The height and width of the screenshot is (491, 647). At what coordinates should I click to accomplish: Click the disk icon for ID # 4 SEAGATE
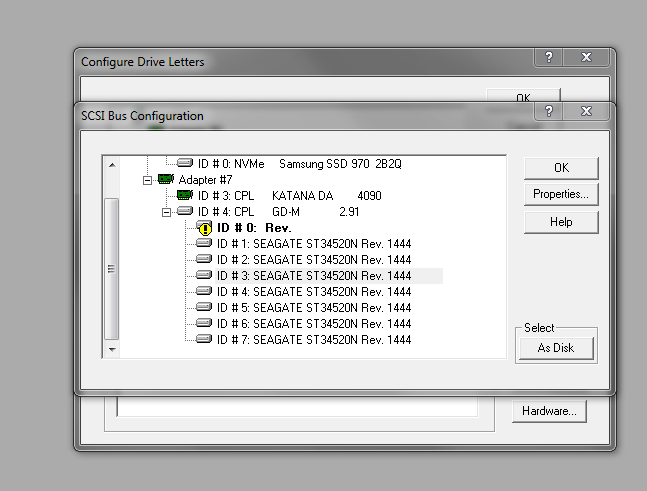[x=204, y=291]
